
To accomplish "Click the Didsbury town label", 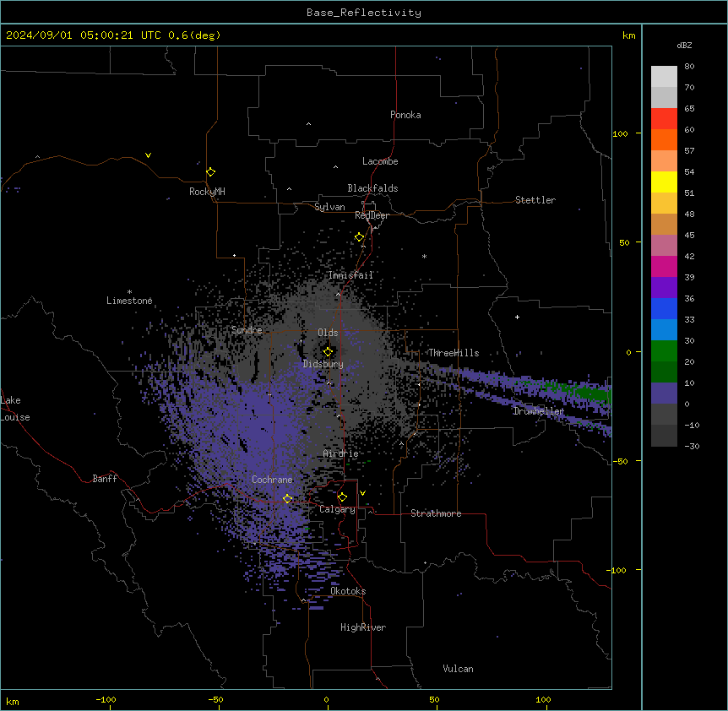I will pyautogui.click(x=323, y=364).
